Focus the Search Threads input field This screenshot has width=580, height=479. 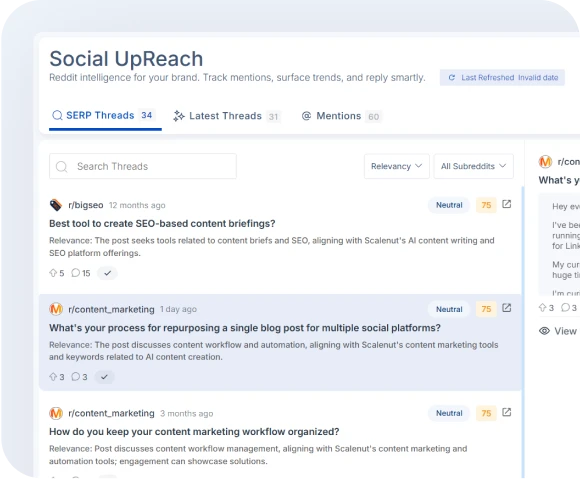(x=143, y=166)
